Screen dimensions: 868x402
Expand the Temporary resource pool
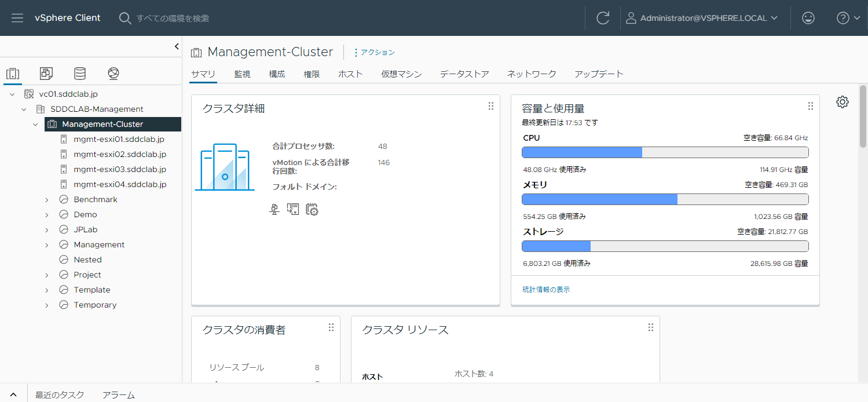pos(47,305)
